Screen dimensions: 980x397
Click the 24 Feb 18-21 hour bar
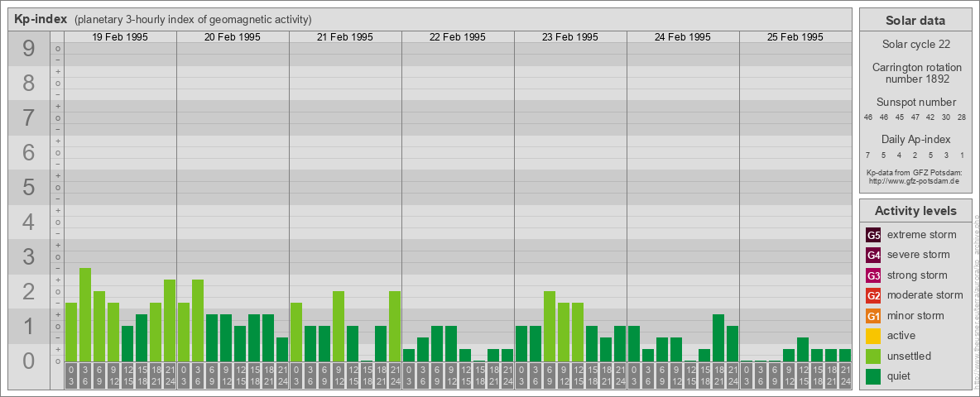[718, 337]
